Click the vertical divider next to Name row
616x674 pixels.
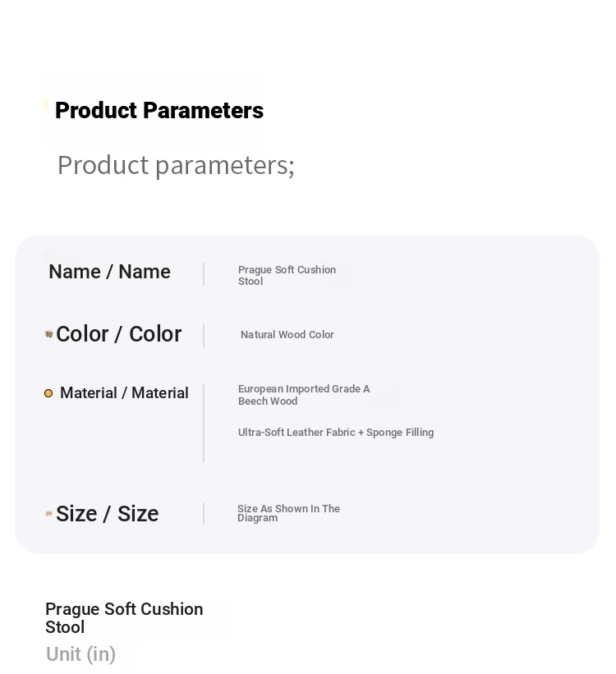point(204,274)
